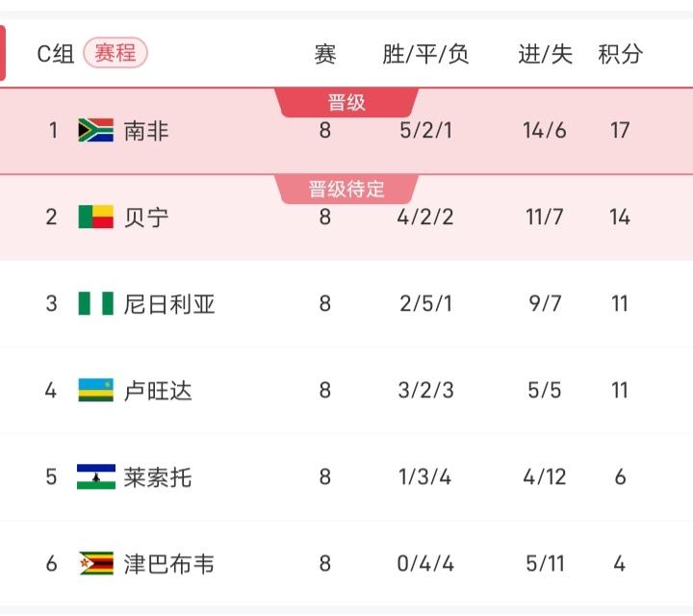Click the Nigeria flag icon
Viewport: 693px width, 616px height.
[x=96, y=303]
